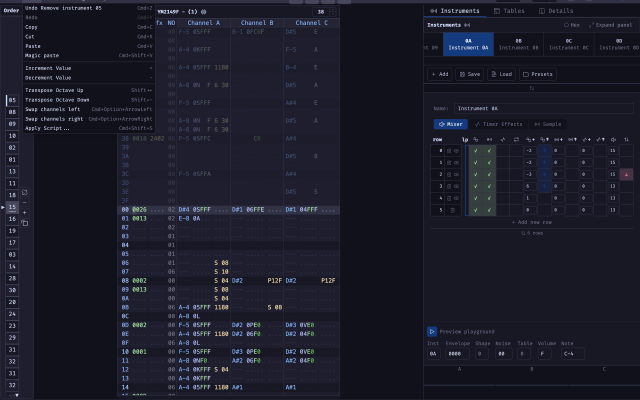The width and height of the screenshot is (640, 400).
Task: Toggle the tone checkmark on row 0
Action: (476, 151)
